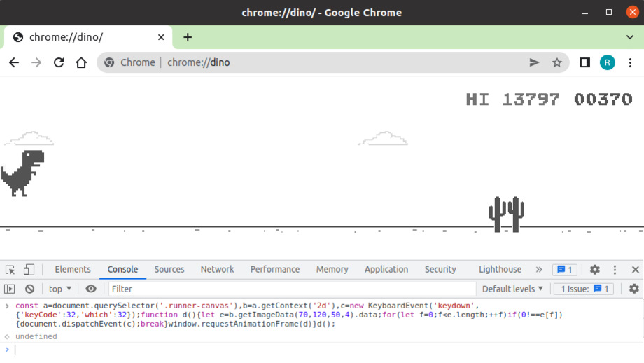Click the current score 00370
The image size is (644, 363).
(x=603, y=100)
